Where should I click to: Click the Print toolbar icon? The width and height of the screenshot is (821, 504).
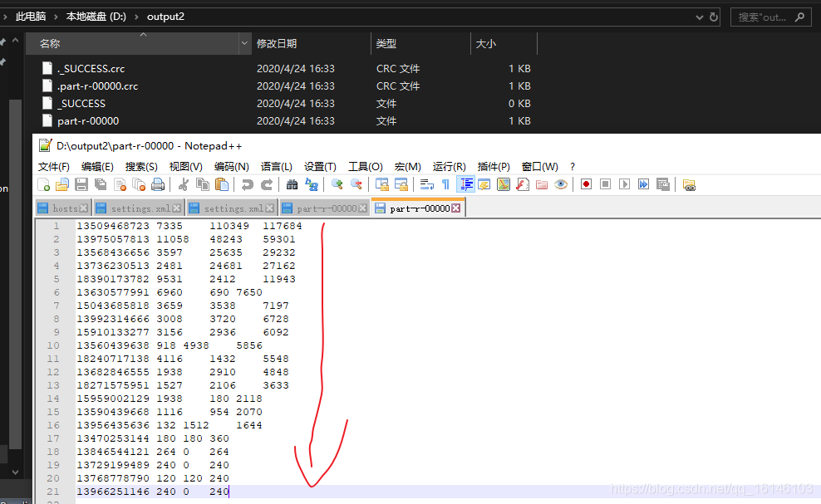point(158,184)
